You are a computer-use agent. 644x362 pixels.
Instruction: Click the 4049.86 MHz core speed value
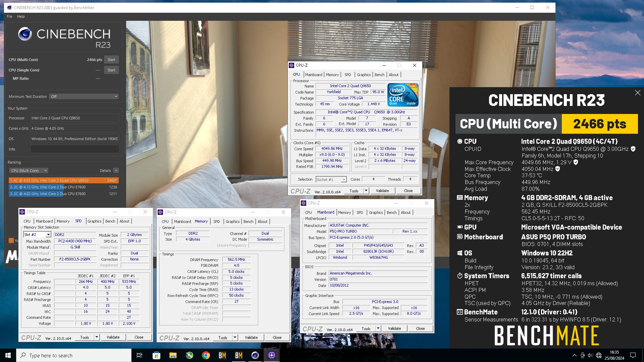(332, 148)
